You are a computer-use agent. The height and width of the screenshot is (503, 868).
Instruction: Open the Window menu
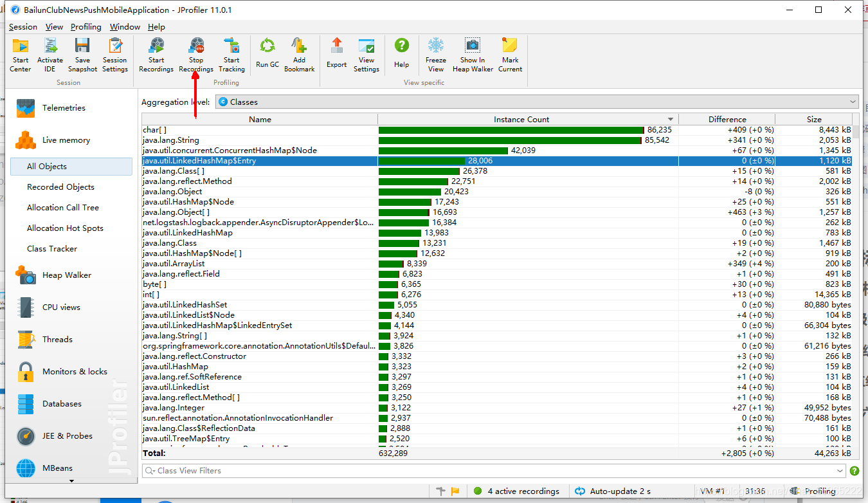[x=125, y=26]
